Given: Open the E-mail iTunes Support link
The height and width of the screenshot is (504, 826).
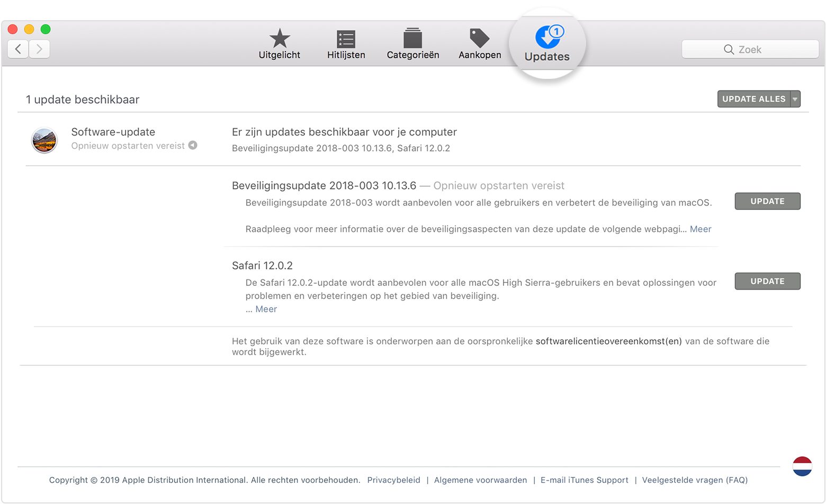Looking at the screenshot, I should 584,480.
